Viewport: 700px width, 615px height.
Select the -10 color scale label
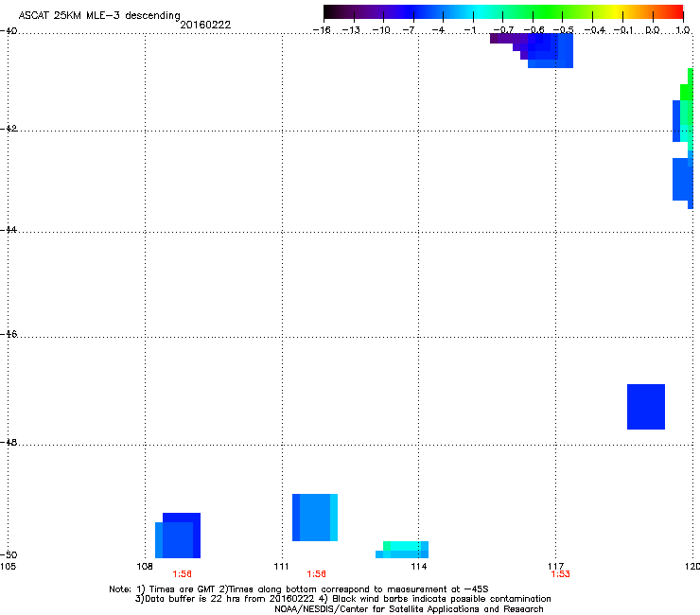[x=381, y=30]
